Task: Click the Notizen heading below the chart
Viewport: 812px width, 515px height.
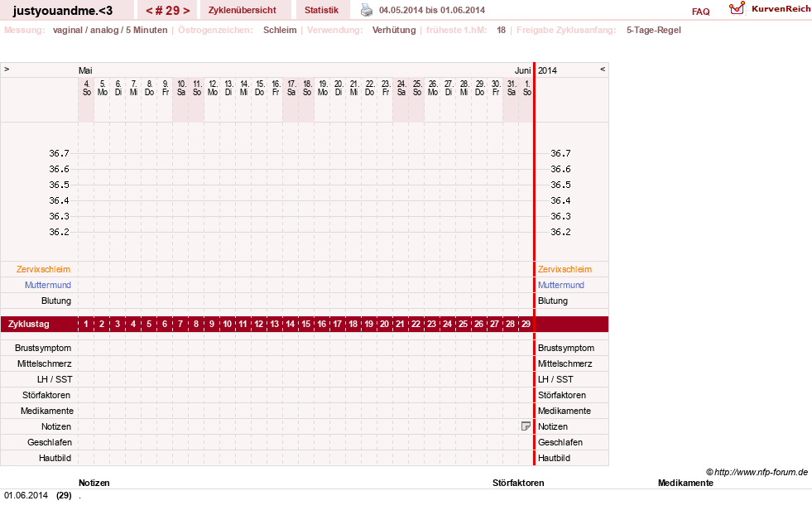Action: coord(94,483)
